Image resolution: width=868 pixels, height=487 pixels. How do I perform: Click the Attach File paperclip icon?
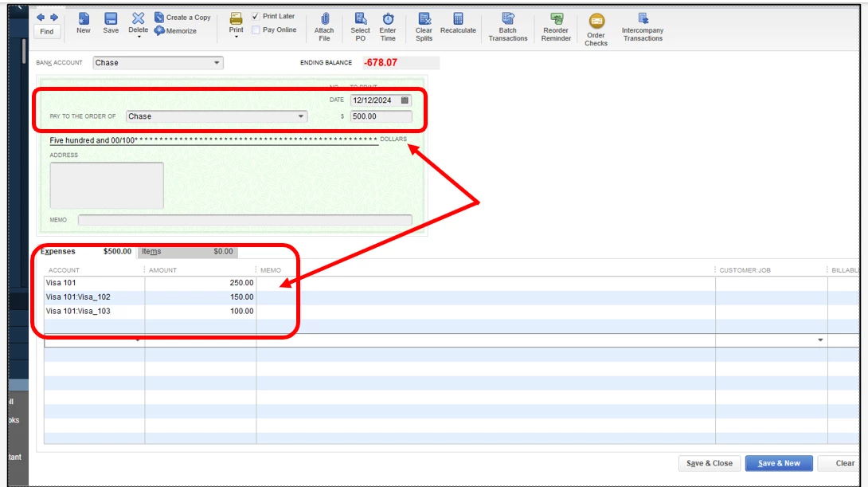pyautogui.click(x=325, y=19)
